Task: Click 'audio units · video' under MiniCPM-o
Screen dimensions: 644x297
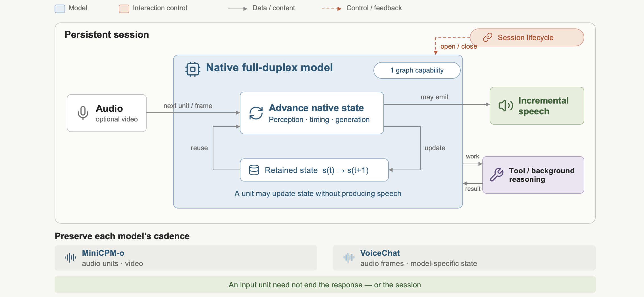Action: point(113,263)
